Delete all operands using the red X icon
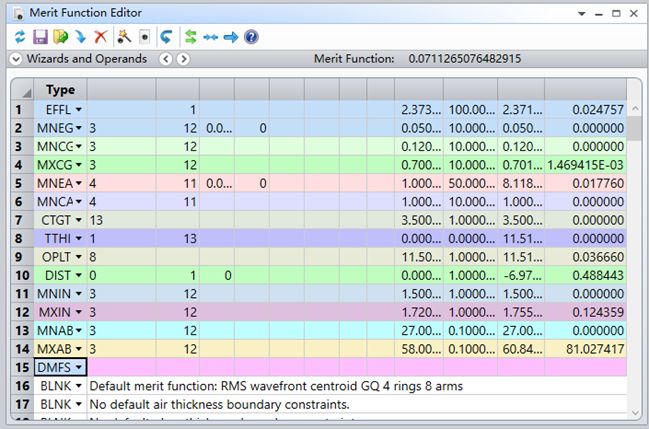 tap(100, 37)
